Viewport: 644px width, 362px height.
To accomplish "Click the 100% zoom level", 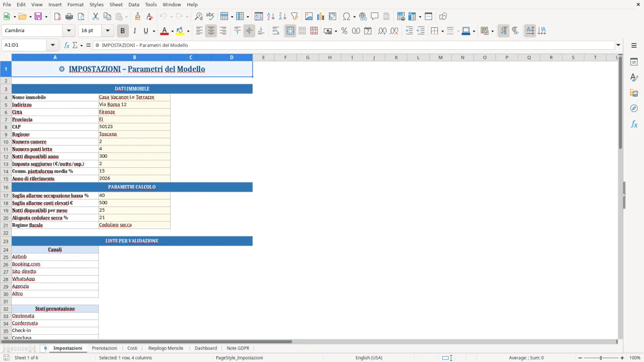I will tap(635, 358).
